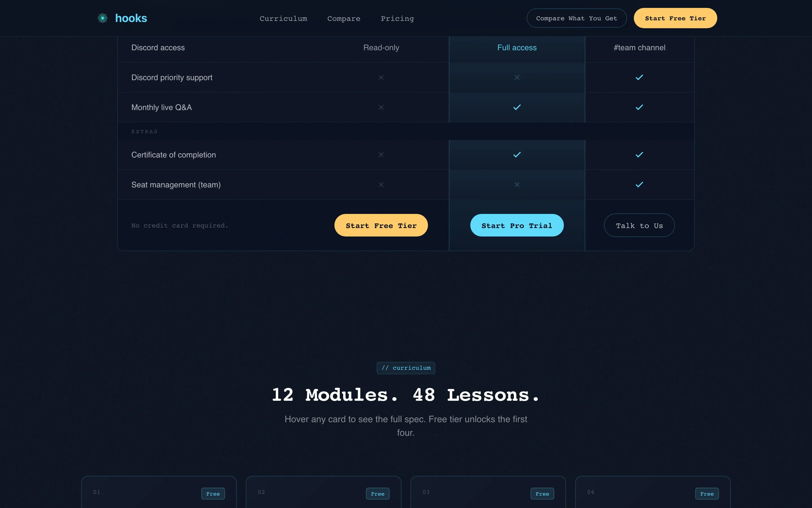Click the Discord priority support label
812x508 pixels.
tap(172, 78)
